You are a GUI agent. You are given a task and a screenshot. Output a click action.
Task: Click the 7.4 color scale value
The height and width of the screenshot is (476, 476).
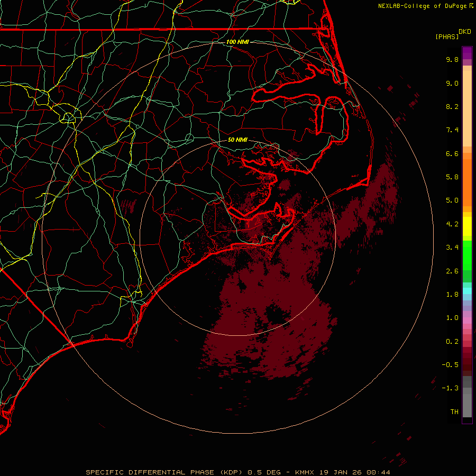(x=452, y=130)
